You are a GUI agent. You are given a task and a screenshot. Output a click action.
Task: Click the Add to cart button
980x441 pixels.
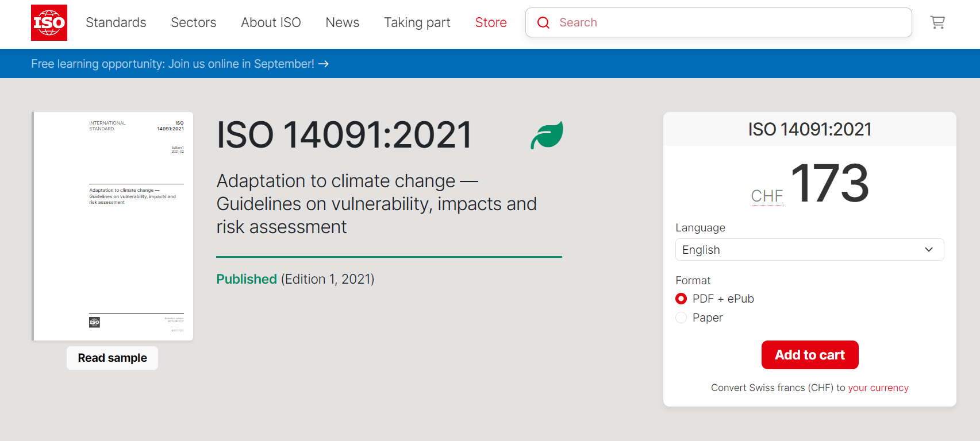coord(810,355)
